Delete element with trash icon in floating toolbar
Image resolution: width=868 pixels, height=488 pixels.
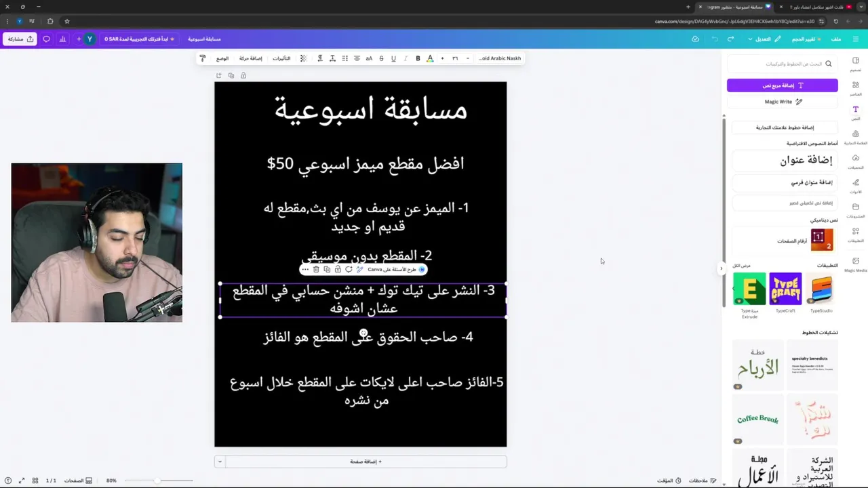coord(316,269)
